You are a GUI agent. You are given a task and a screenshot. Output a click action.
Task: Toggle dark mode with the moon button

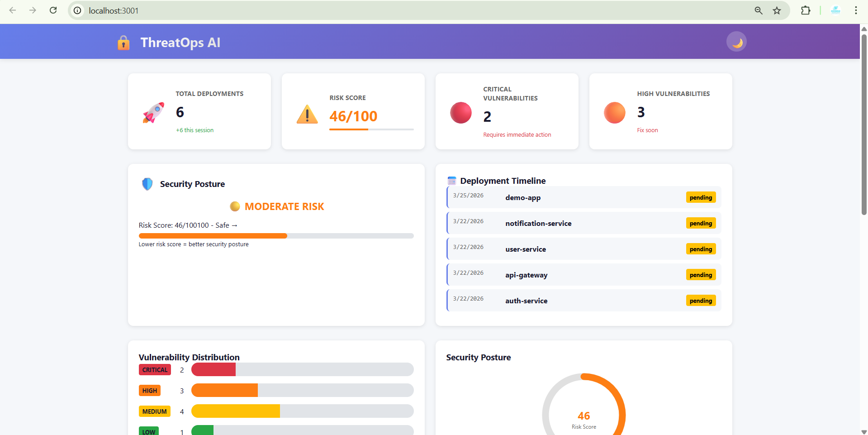[736, 42]
